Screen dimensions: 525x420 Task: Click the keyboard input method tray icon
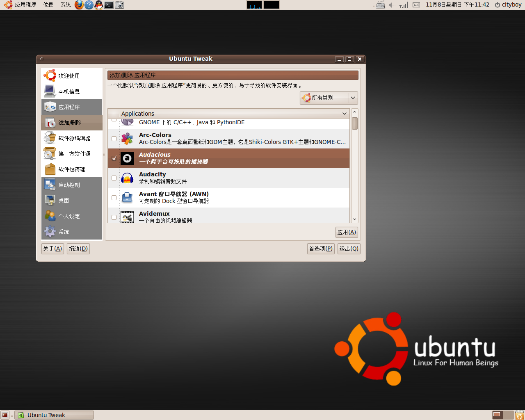pos(380,5)
